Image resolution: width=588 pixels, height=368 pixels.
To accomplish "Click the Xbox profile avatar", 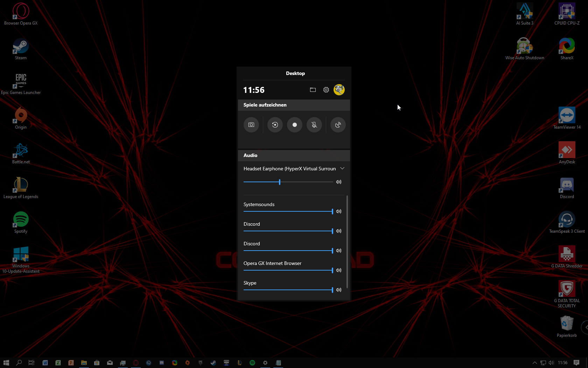I will point(339,90).
